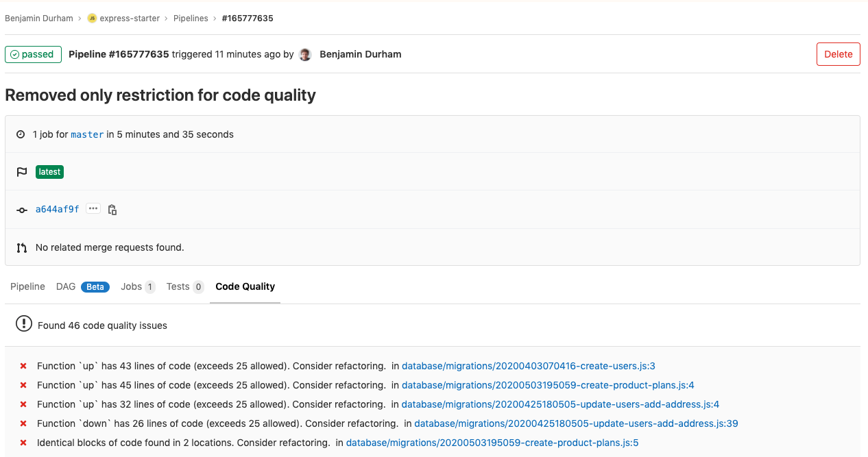Viewport: 868px width, 457px height.
Task: Copy commit SHA to clipboard
Action: coord(112,210)
